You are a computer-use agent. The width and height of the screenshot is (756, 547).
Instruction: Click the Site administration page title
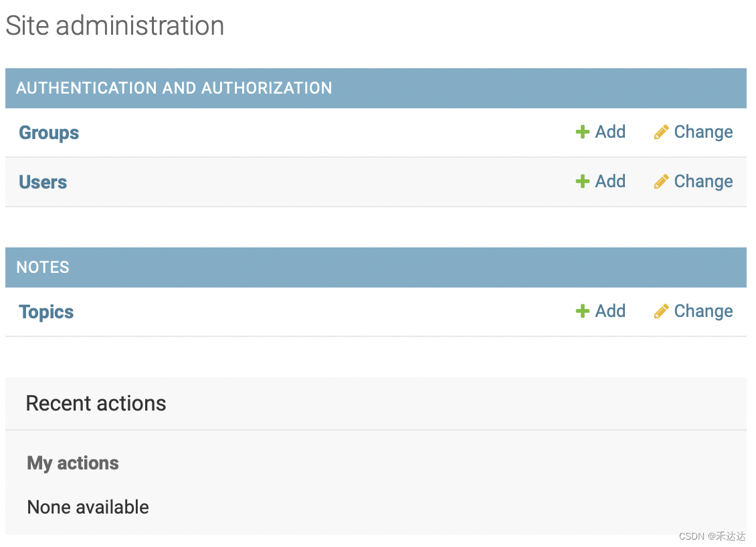click(x=115, y=25)
